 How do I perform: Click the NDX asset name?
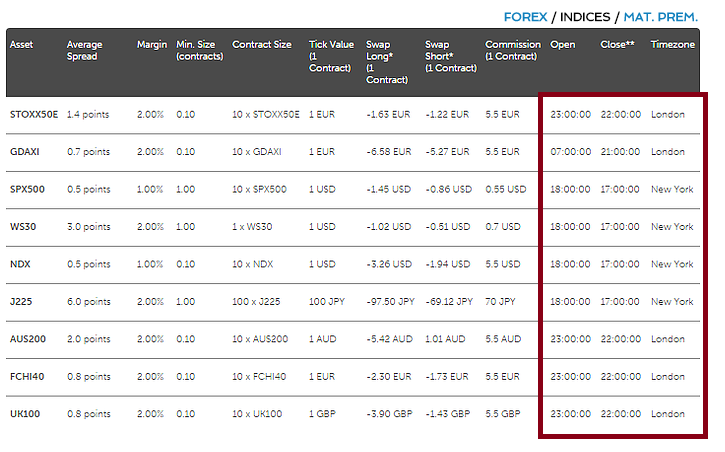(19, 264)
